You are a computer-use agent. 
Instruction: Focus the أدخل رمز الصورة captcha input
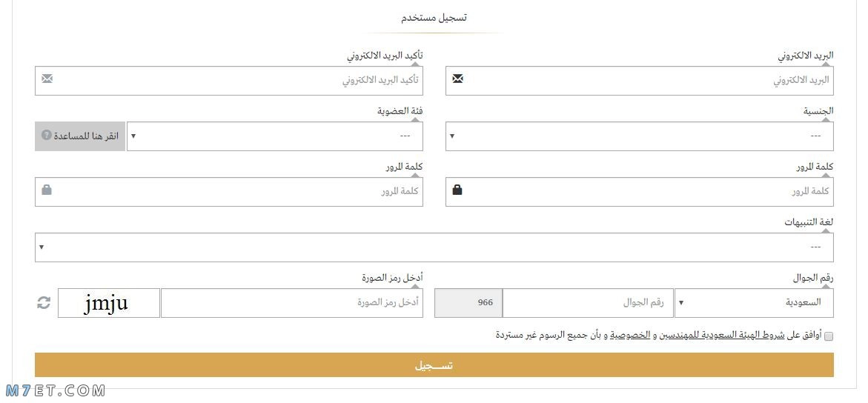pyautogui.click(x=292, y=303)
